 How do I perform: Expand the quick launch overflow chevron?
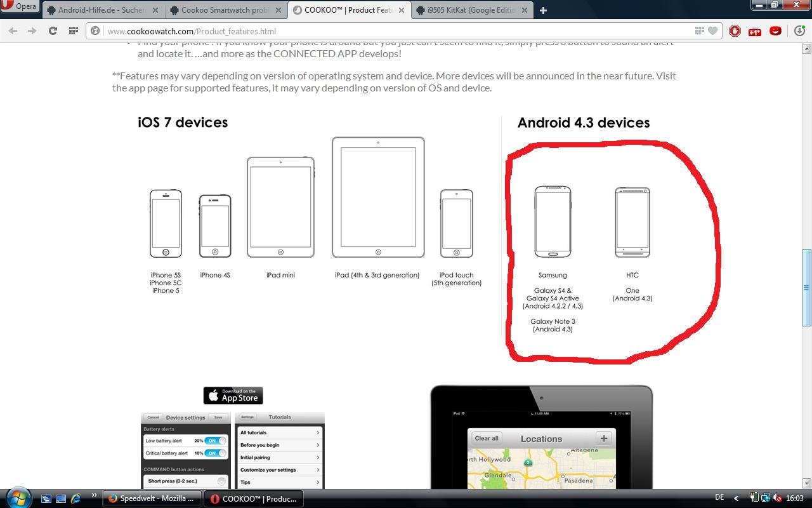click(94, 495)
